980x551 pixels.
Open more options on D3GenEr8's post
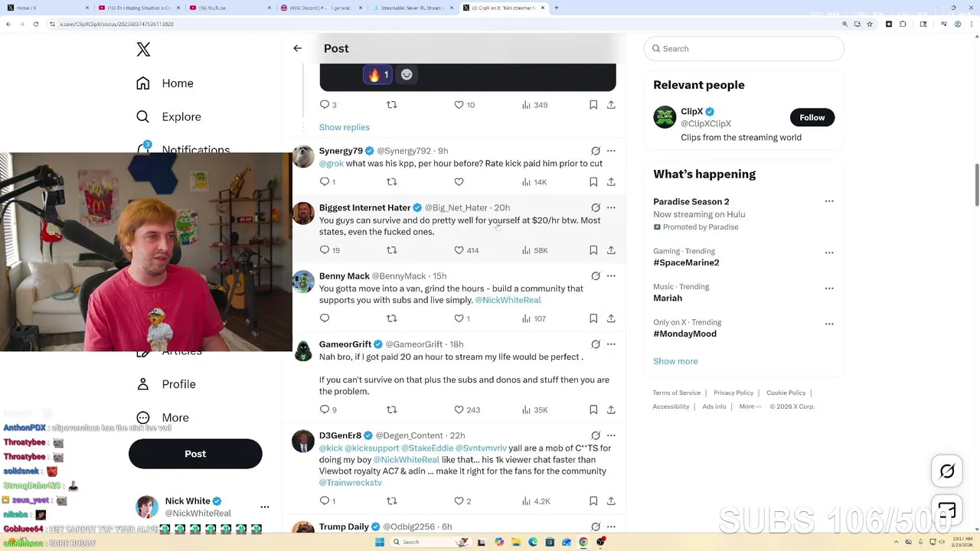tap(611, 435)
